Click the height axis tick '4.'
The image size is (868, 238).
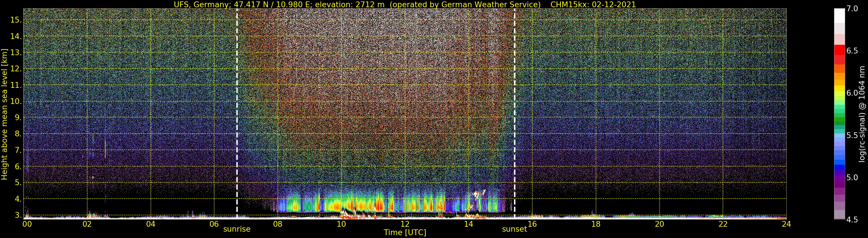coord(18,199)
